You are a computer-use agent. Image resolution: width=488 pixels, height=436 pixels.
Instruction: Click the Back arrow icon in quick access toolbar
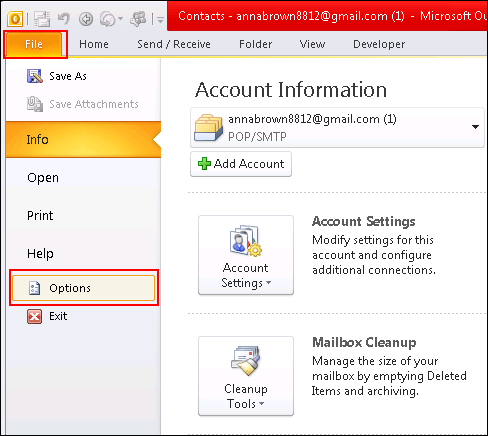coord(86,19)
